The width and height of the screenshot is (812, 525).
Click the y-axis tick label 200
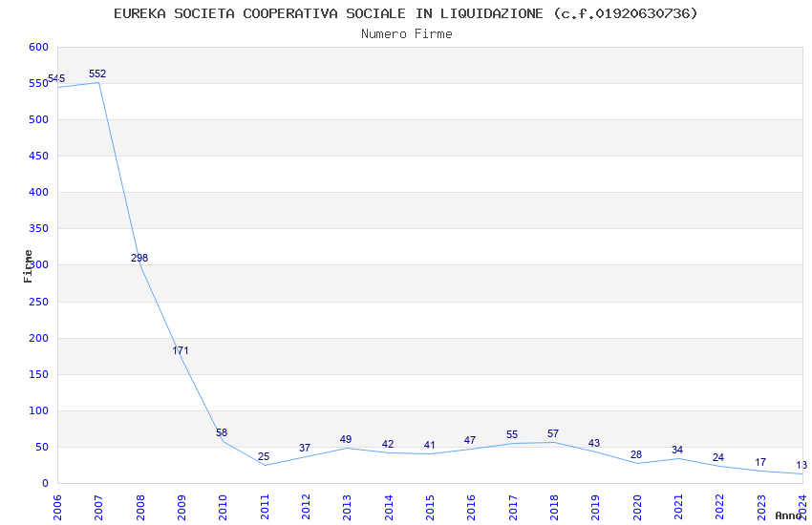pyautogui.click(x=39, y=338)
